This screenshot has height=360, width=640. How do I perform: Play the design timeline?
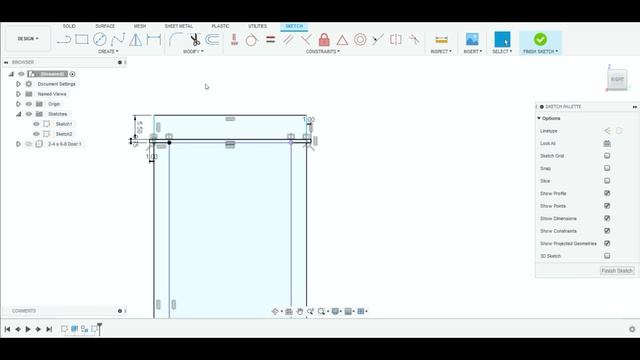[28, 329]
